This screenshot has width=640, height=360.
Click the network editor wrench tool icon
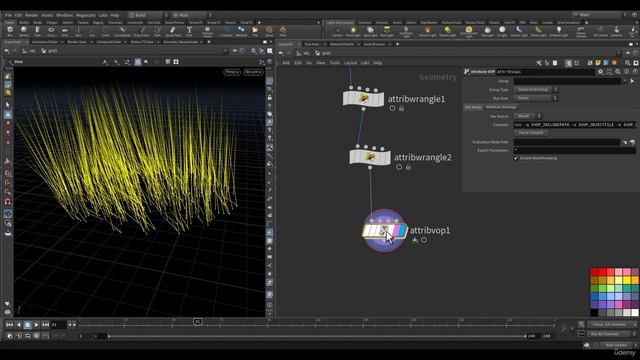pyautogui.click(x=539, y=63)
